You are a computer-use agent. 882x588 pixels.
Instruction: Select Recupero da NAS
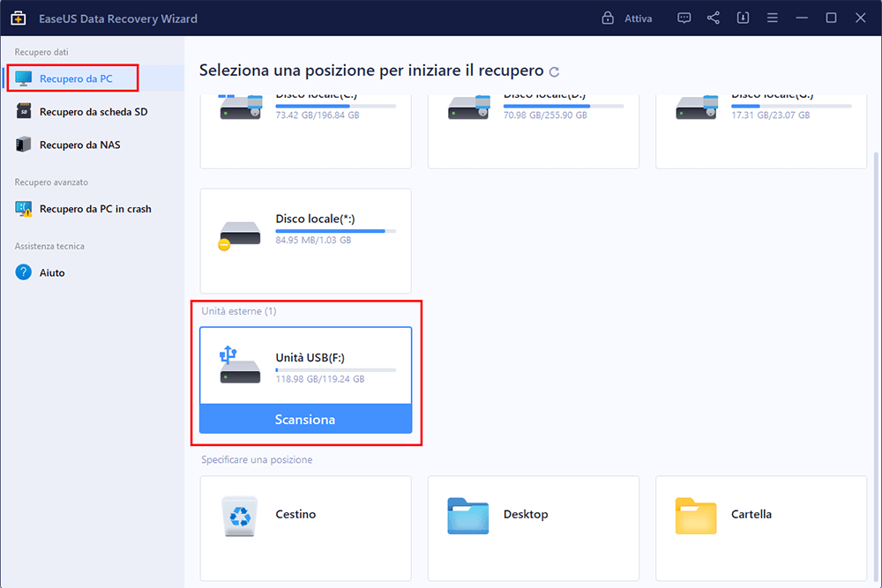tap(93, 145)
